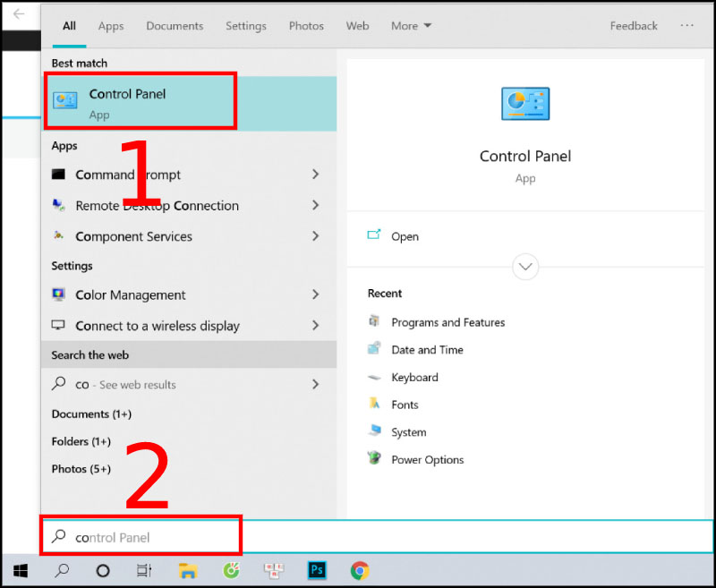Click Open to launch Control Panel

[405, 236]
